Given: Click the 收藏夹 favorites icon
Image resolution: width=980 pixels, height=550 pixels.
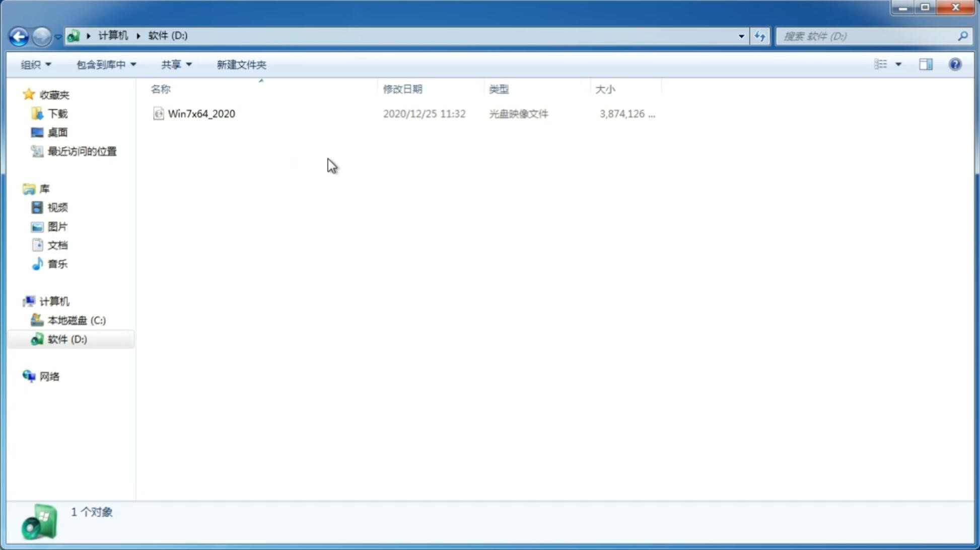Looking at the screenshot, I should (29, 94).
